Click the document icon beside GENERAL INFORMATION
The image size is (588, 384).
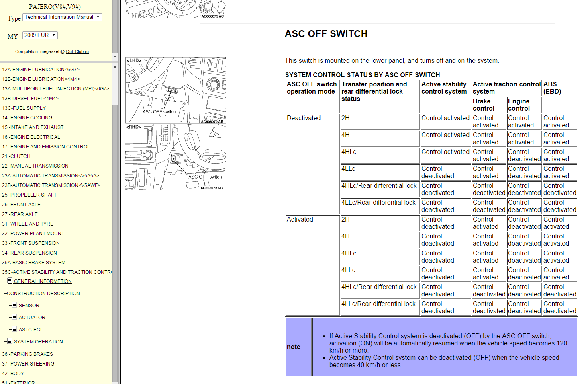tap(10, 281)
